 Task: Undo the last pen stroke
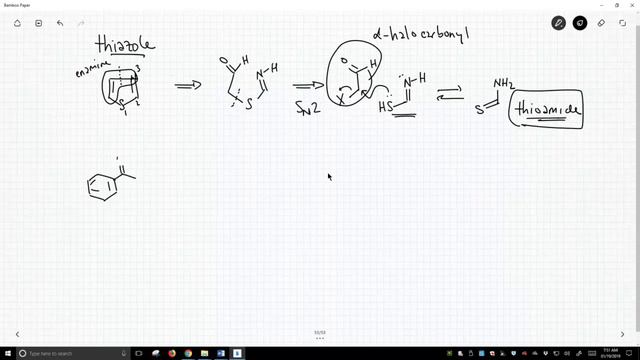(60, 23)
